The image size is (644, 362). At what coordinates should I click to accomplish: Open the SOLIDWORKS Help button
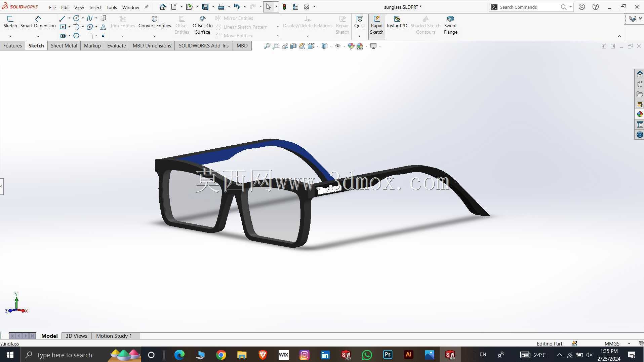pyautogui.click(x=596, y=7)
